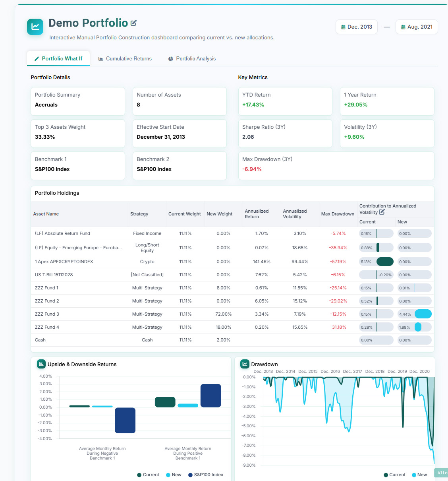Switch to Cumulative Returns tab

125,59
